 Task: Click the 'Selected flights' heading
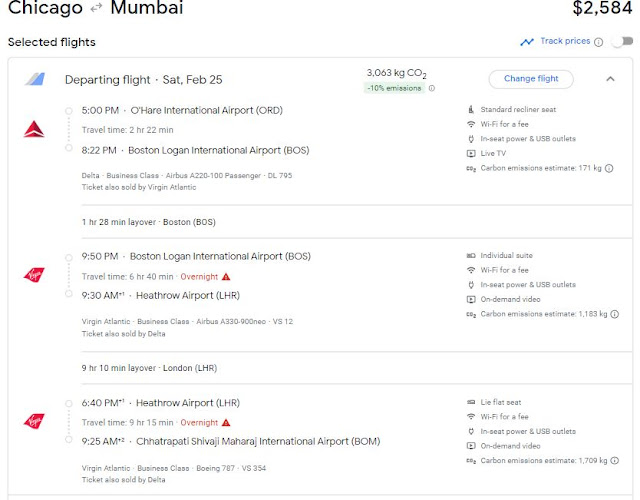(x=52, y=42)
